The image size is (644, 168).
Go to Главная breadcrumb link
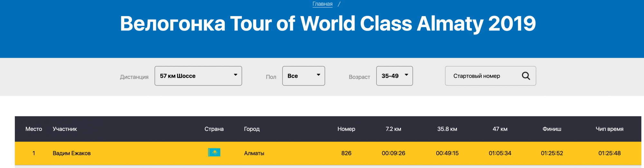tap(322, 4)
